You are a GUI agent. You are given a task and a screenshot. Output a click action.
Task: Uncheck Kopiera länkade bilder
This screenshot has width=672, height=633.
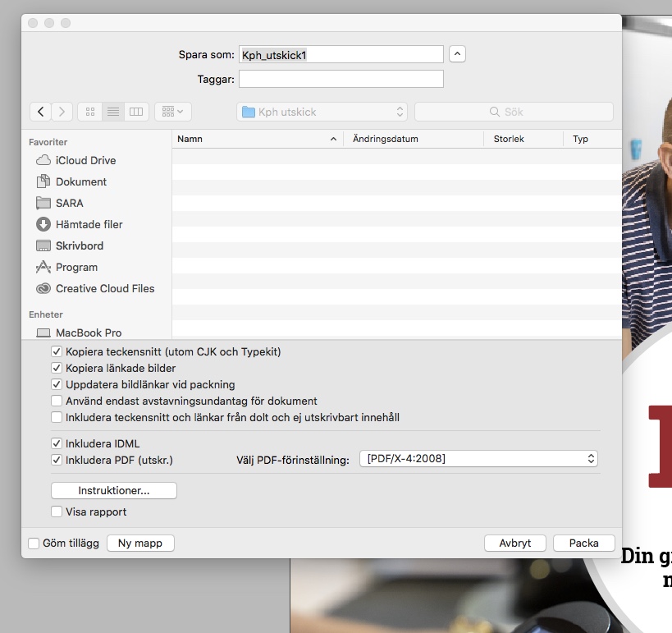[57, 368]
